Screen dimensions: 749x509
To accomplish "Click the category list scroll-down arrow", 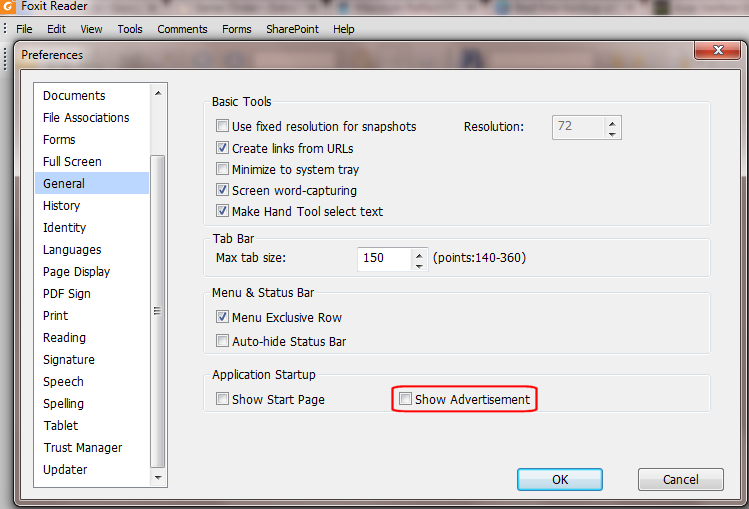I will point(158,477).
